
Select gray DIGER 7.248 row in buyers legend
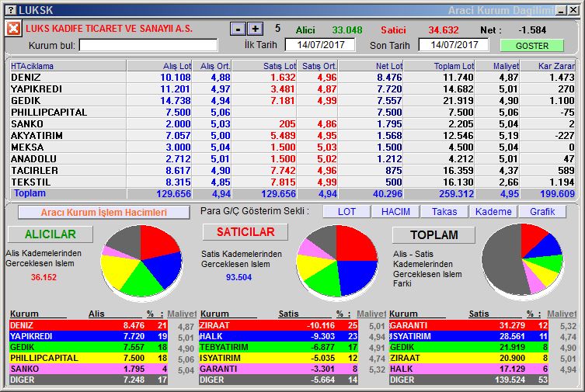[89, 380]
